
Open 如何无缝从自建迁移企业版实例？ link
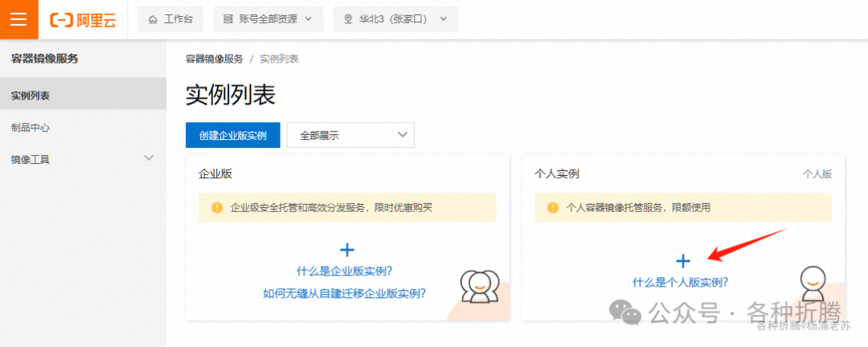tap(345, 293)
